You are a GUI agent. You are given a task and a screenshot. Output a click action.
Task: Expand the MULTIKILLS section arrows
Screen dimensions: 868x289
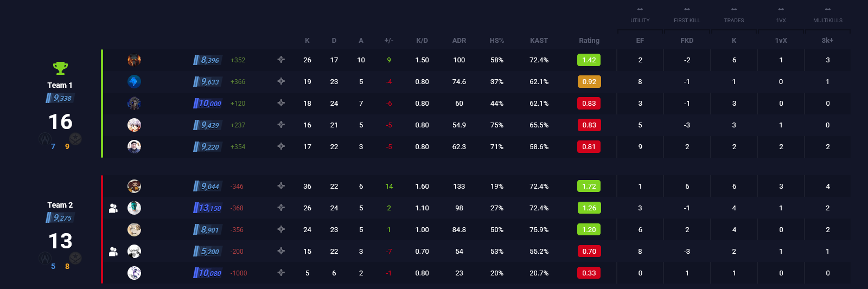[x=828, y=9]
